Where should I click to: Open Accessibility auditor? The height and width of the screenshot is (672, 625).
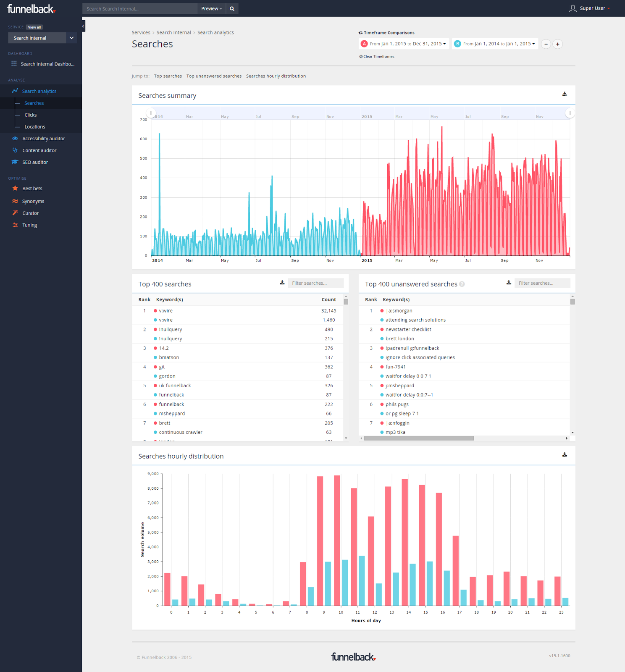click(43, 139)
